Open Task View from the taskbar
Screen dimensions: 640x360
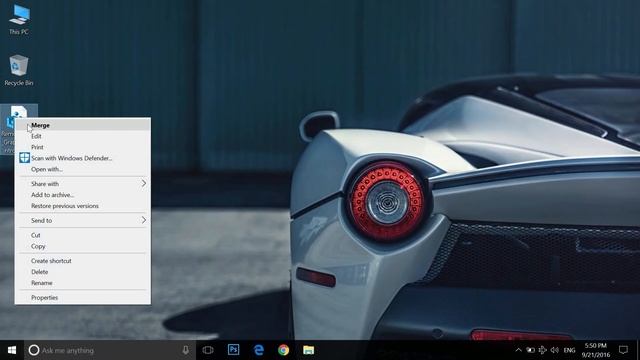click(208, 350)
